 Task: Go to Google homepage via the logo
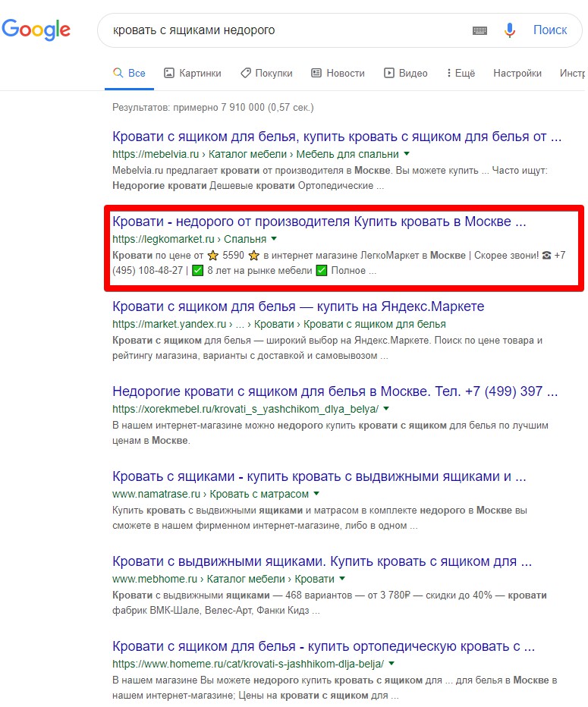36,30
